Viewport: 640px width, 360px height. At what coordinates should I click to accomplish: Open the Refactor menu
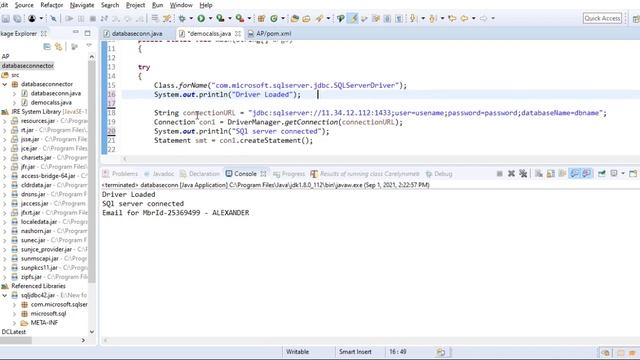click(52, 5)
